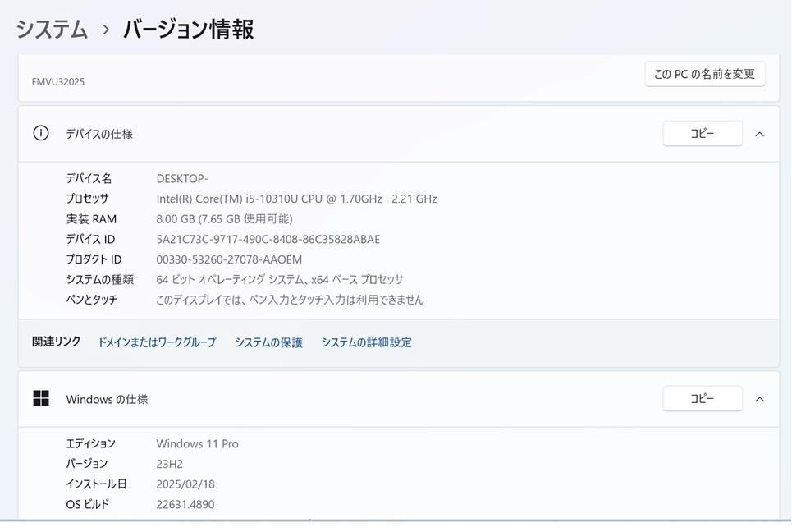Collapse the デバイスの仕様 section chevron
This screenshot has width=792, height=532.
(759, 134)
